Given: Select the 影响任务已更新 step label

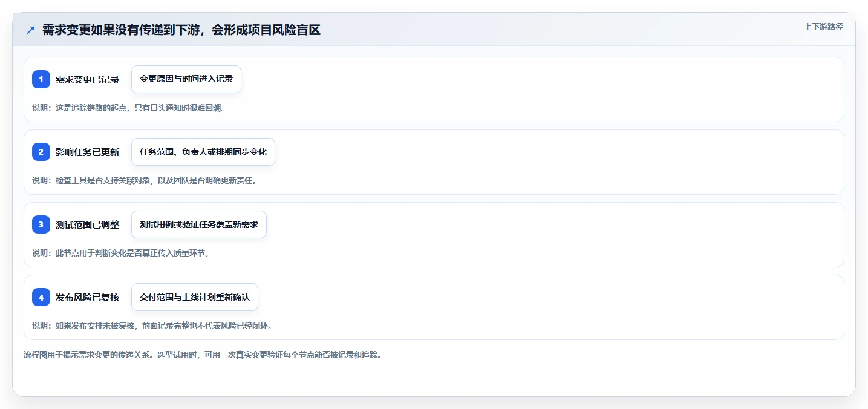Looking at the screenshot, I should (x=88, y=152).
